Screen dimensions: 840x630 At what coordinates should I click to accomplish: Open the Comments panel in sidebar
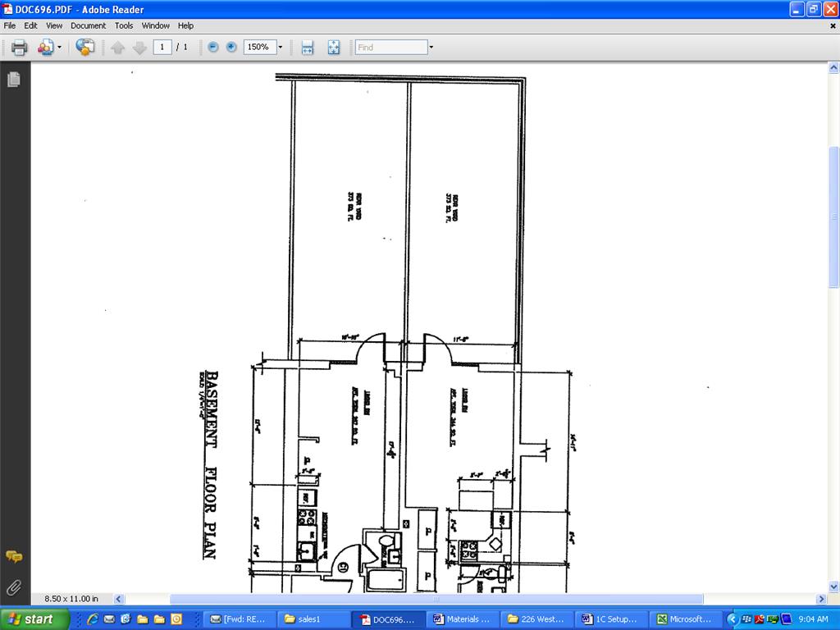point(14,557)
